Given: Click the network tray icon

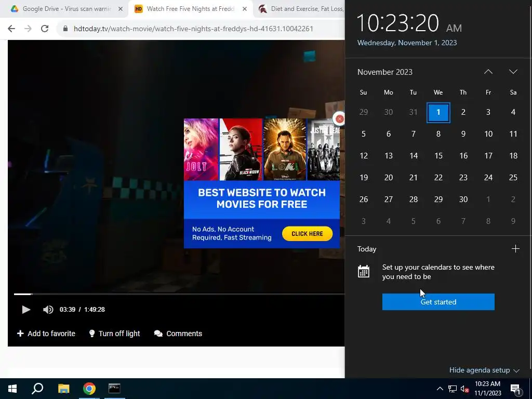Looking at the screenshot, I should coord(453,389).
